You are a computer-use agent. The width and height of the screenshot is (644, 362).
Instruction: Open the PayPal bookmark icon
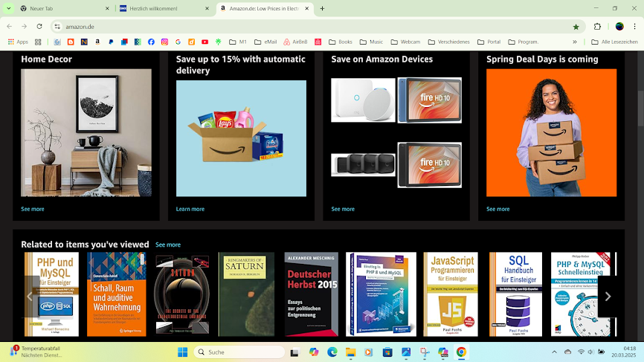(x=111, y=42)
